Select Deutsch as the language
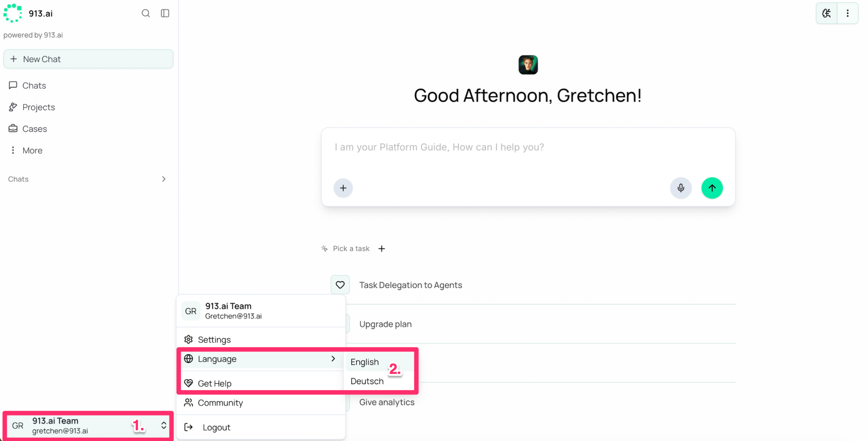Screen dimensions: 868x441 (x=367, y=381)
